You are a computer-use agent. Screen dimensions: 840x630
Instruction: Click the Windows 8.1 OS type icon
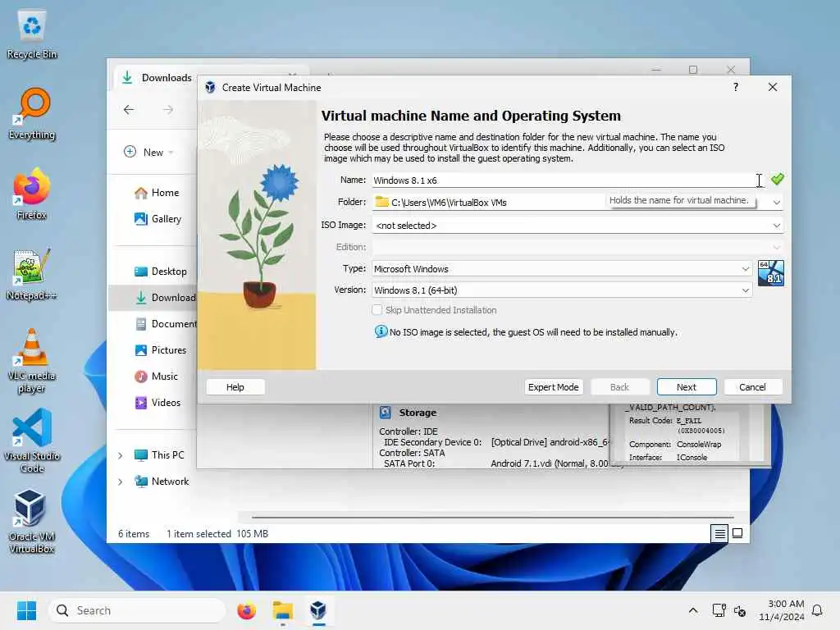click(771, 272)
